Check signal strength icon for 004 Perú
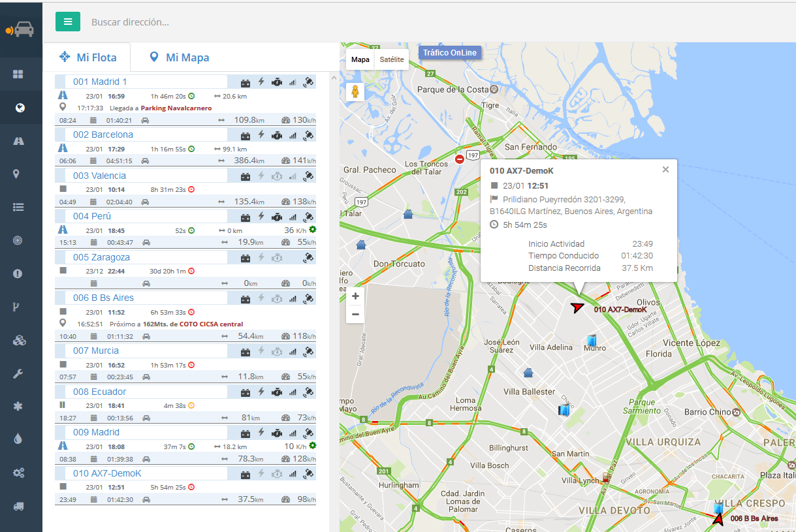This screenshot has height=532, width=796. (x=293, y=216)
